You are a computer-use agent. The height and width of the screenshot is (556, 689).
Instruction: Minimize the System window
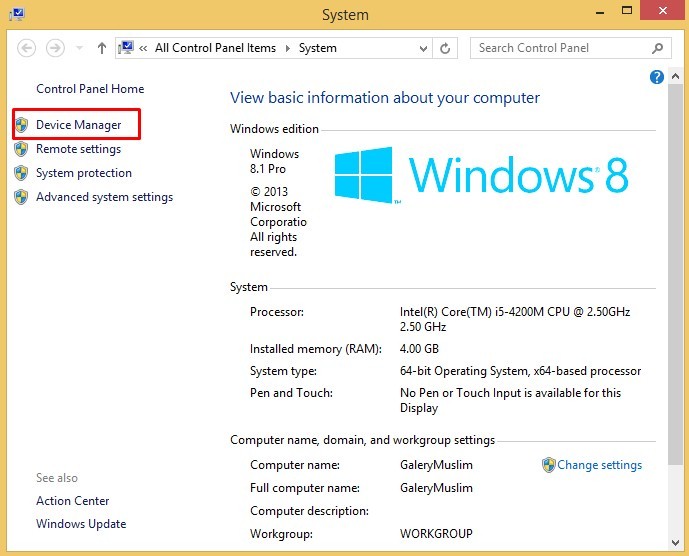600,12
